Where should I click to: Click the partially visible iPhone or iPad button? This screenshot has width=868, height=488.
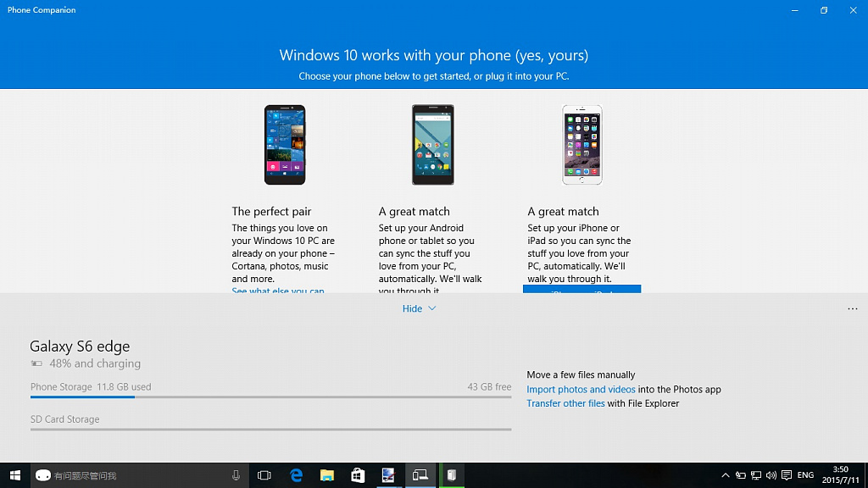pyautogui.click(x=581, y=290)
